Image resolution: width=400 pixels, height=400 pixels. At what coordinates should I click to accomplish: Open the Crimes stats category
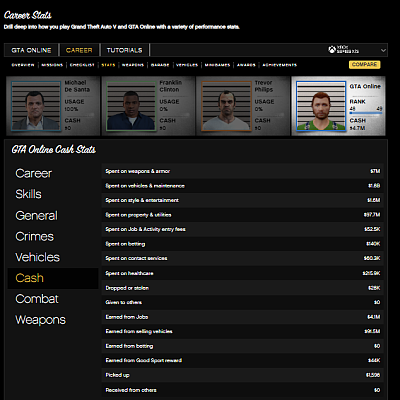[34, 236]
